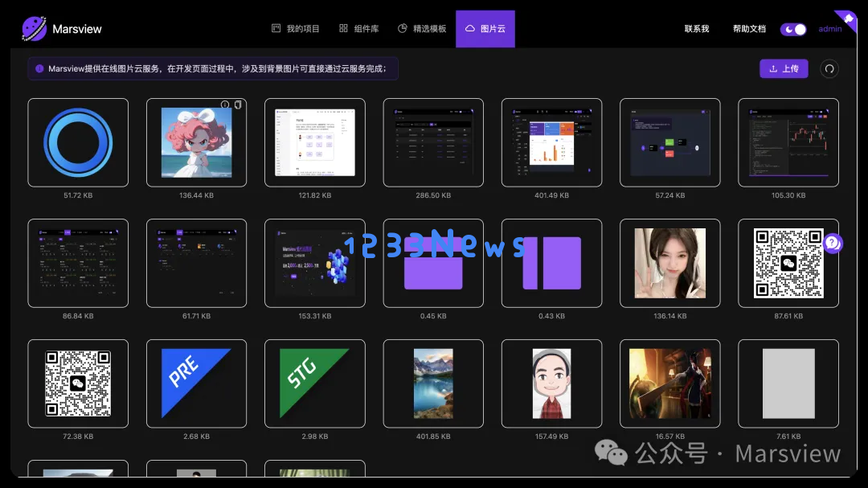Open 联系我 link

[x=696, y=29]
